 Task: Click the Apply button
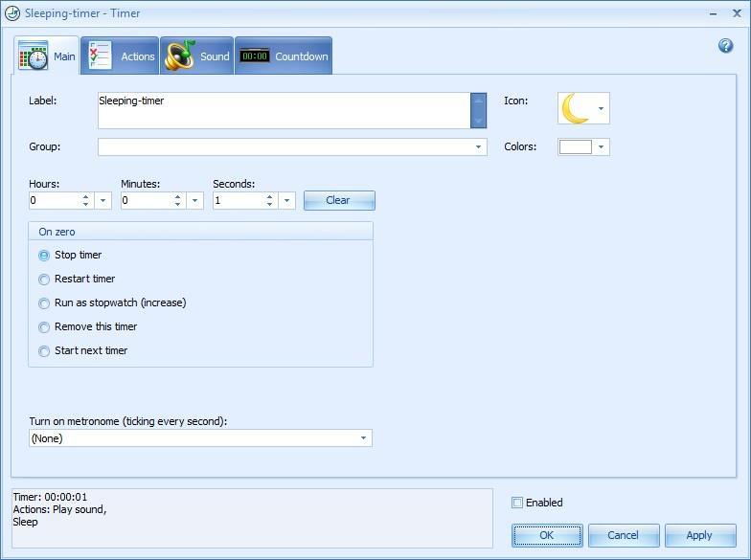click(x=700, y=535)
